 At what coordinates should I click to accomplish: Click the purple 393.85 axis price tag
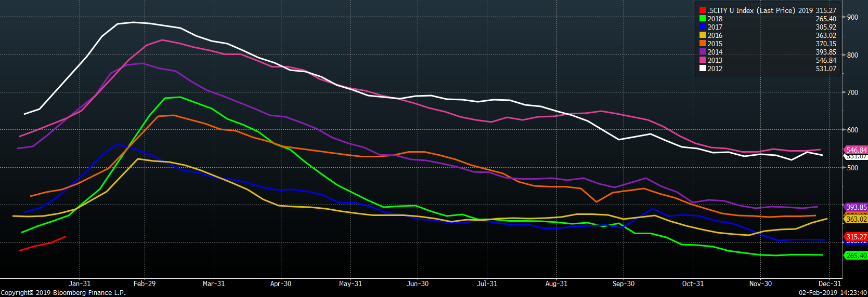(x=856, y=207)
